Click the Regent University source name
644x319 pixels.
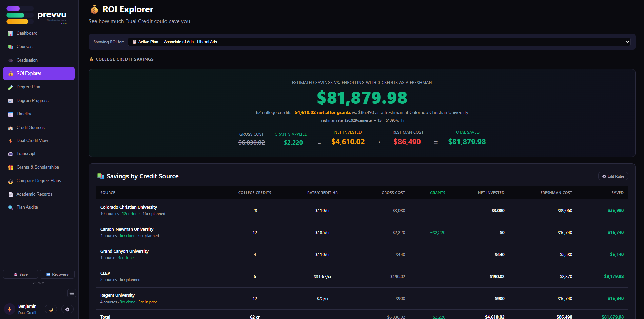[x=117, y=295]
